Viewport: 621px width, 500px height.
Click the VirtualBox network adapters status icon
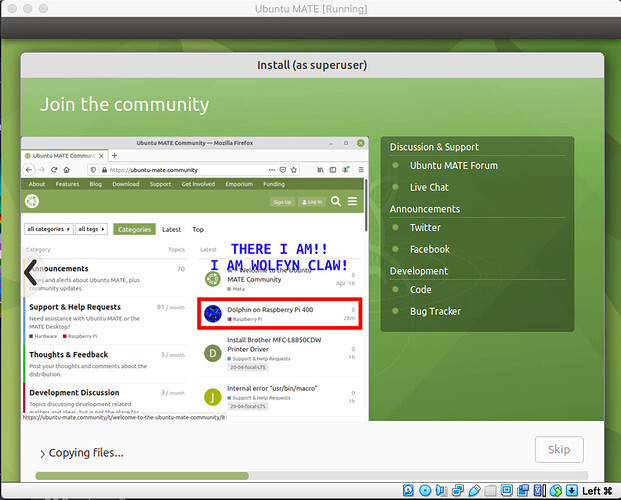458,490
